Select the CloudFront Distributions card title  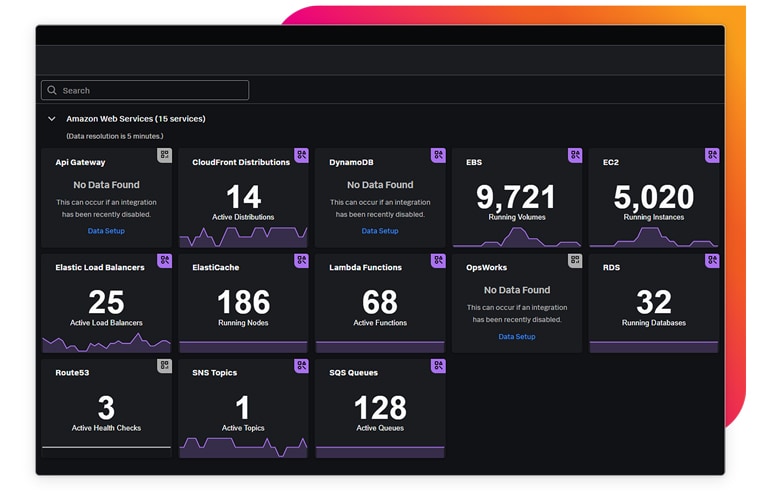[x=241, y=162]
